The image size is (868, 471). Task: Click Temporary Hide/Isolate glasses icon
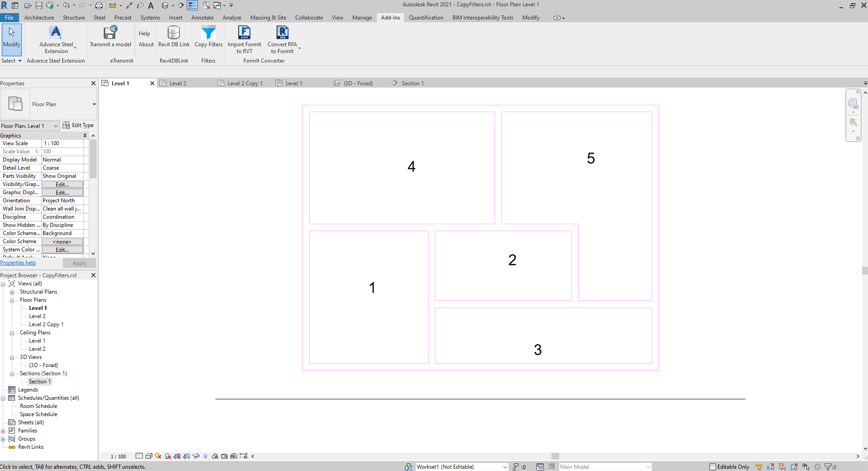[196, 456]
